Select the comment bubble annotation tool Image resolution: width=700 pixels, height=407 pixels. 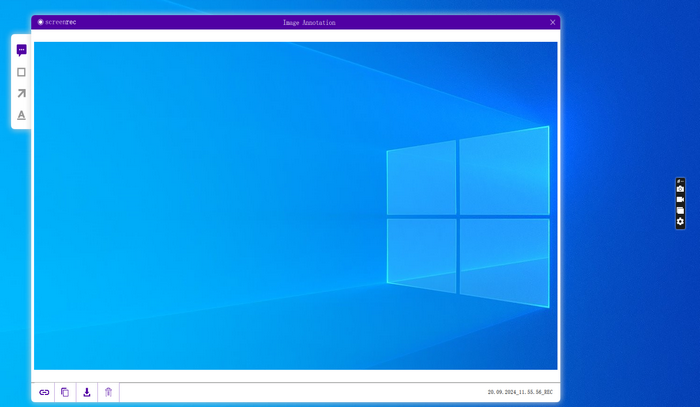coord(21,50)
